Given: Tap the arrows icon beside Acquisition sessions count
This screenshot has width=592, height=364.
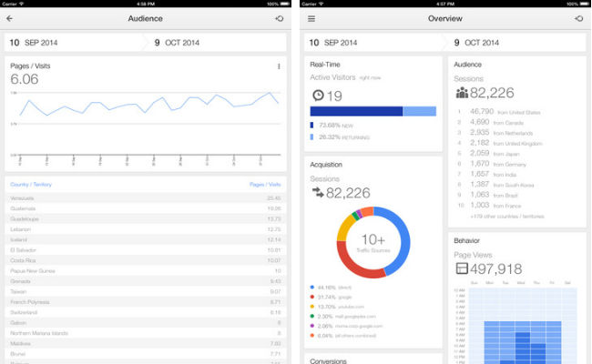Looking at the screenshot, I should tap(318, 192).
